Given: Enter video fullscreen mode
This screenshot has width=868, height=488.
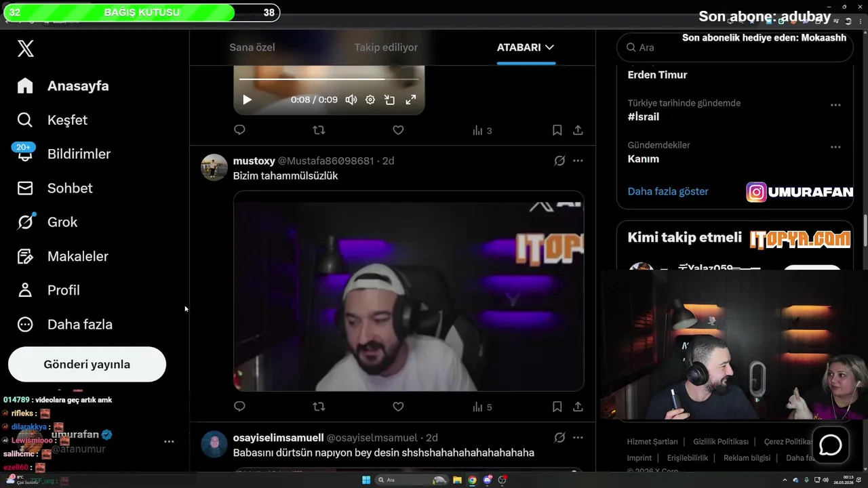Looking at the screenshot, I should click(411, 100).
